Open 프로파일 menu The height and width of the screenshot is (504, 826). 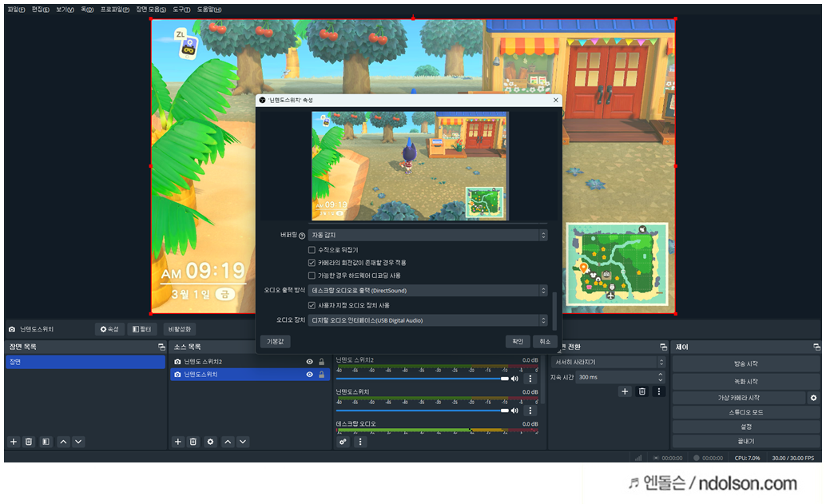115,10
